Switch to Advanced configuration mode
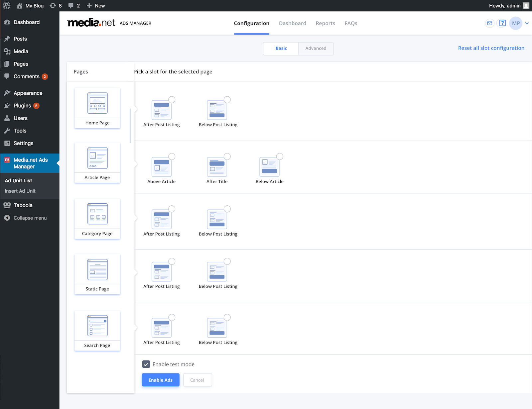 pos(316,49)
